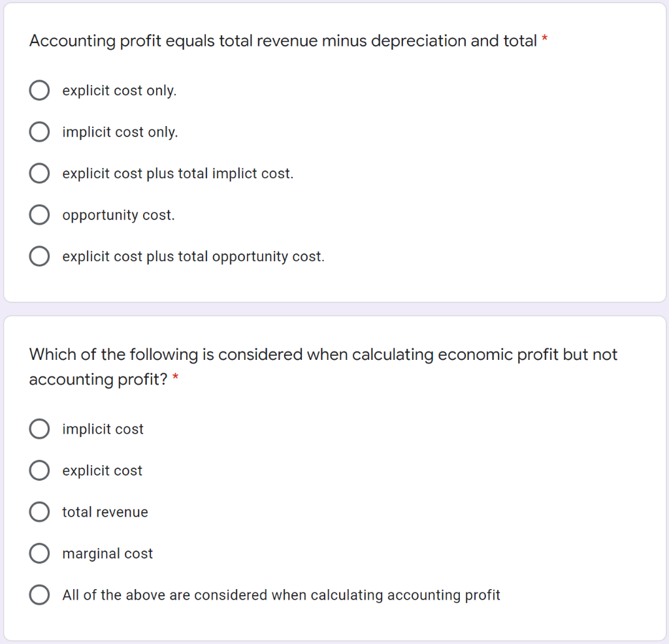
Task: Pick the 'total revenue' radio button
Action: 39,512
